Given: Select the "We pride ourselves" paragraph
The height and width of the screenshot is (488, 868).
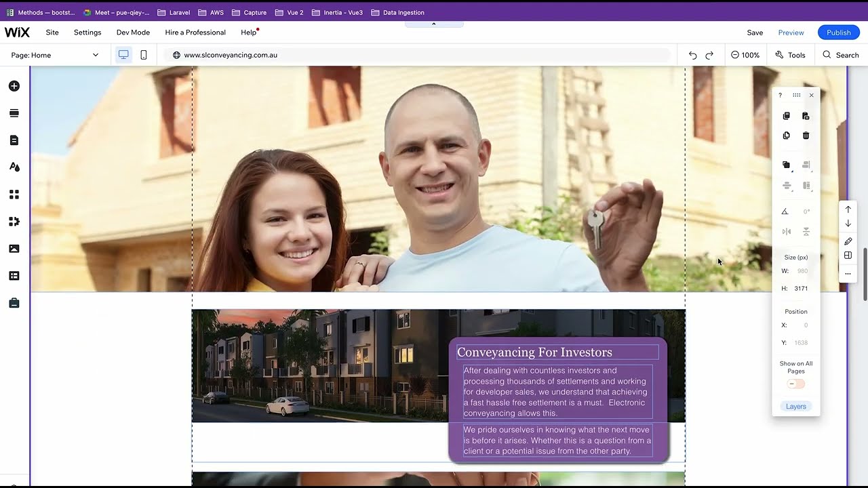Looking at the screenshot, I should point(557,441).
